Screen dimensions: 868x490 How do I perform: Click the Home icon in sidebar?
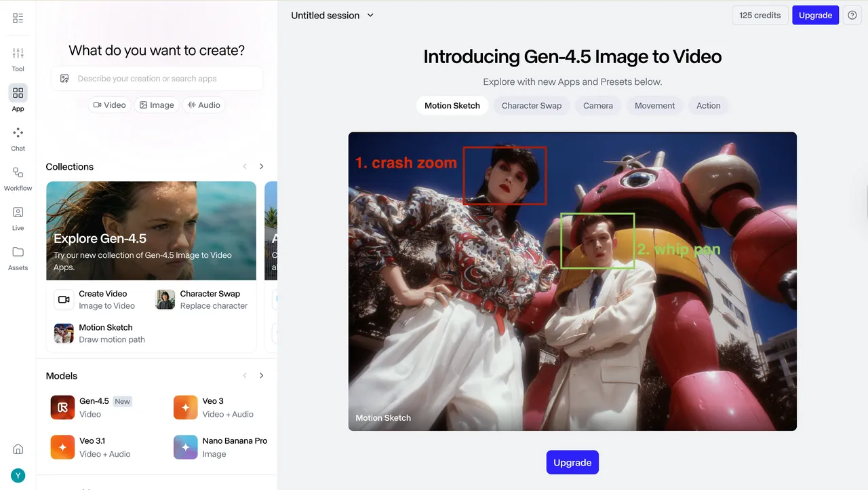pos(18,449)
